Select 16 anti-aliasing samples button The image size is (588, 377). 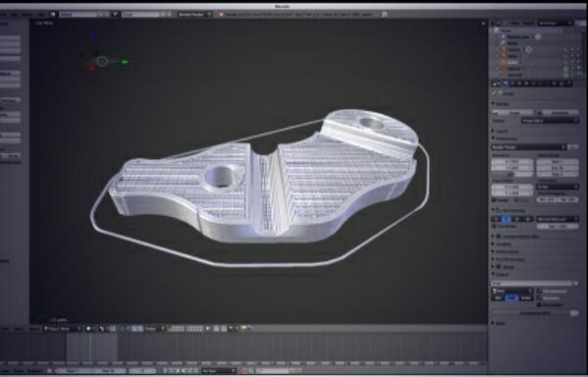[x=527, y=219]
